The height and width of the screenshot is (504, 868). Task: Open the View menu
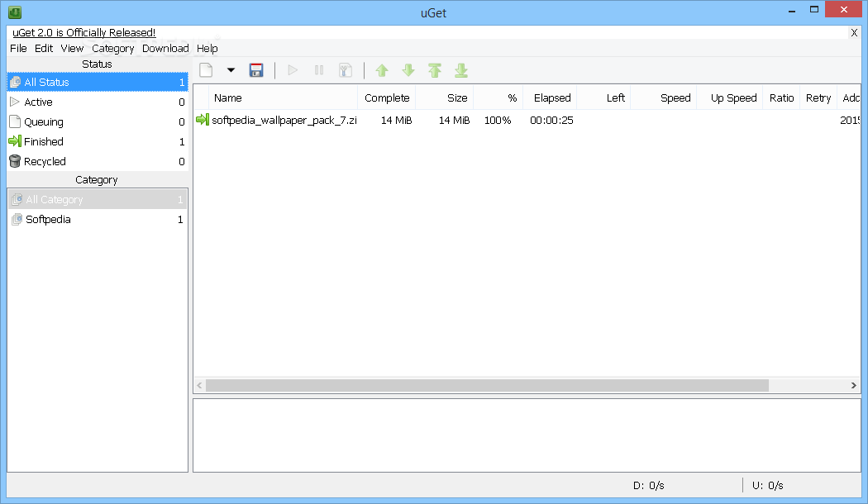point(72,48)
